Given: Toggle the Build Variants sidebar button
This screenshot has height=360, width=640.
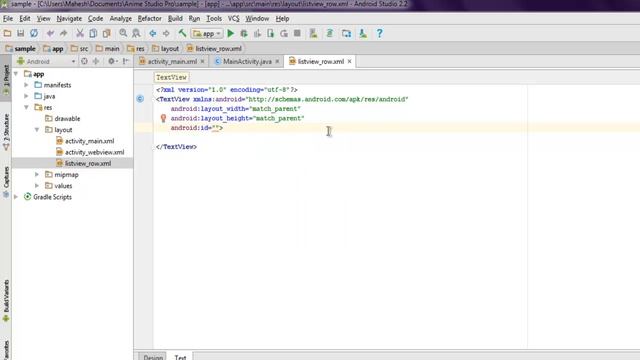Looking at the screenshot, I should pyautogui.click(x=6, y=301).
